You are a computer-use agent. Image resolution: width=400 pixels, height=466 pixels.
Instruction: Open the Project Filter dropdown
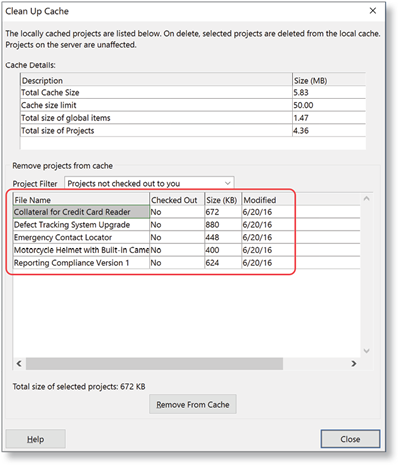tap(149, 183)
